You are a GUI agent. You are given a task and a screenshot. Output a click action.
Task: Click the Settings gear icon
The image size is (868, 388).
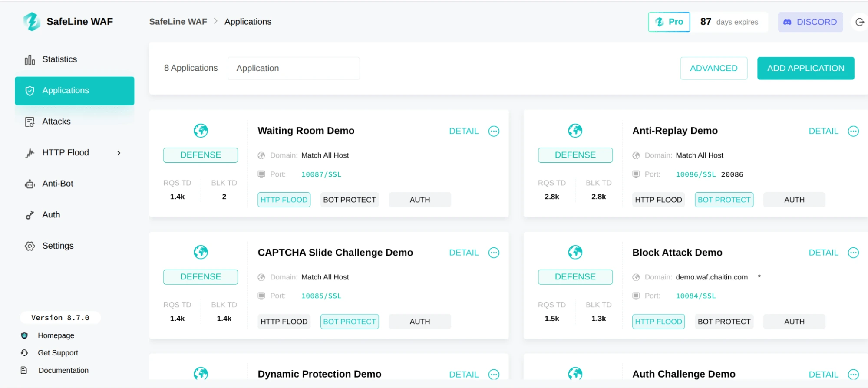[x=30, y=246]
